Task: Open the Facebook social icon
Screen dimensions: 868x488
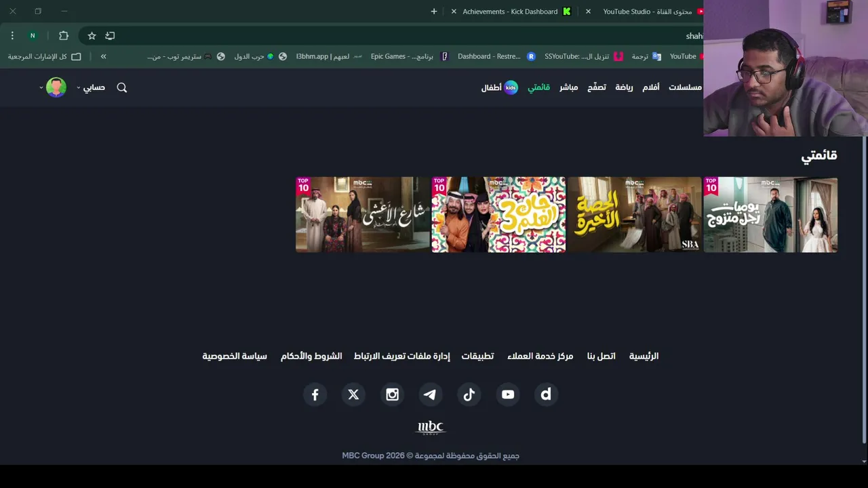Action: point(315,394)
